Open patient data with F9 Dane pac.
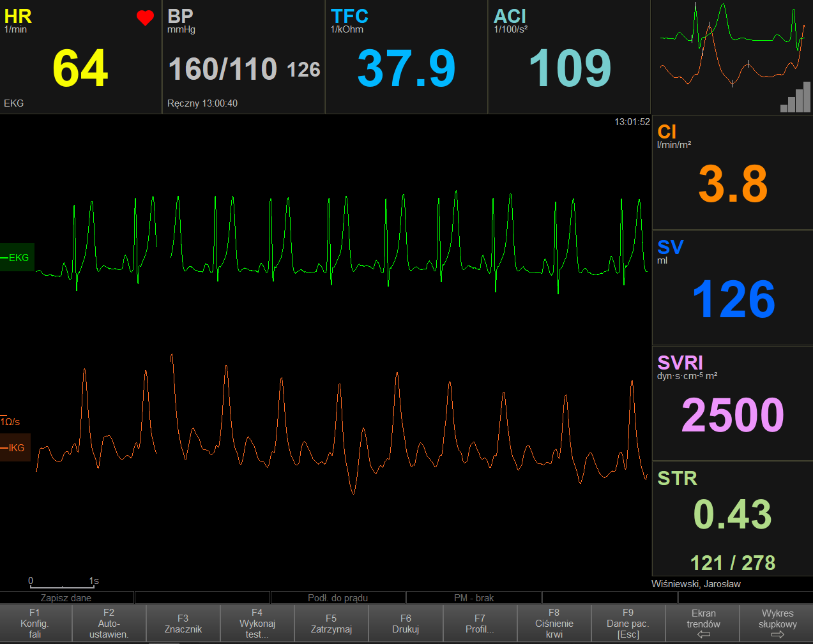The width and height of the screenshot is (813, 644). (628, 623)
